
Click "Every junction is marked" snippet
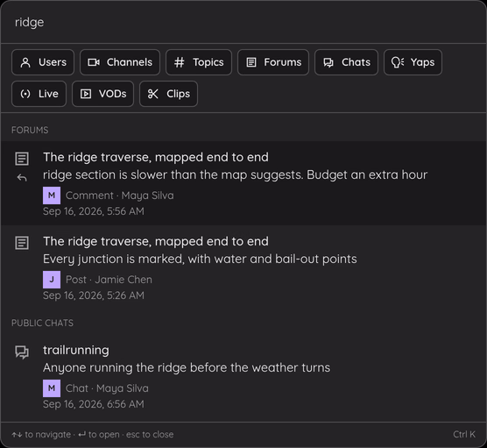200,259
